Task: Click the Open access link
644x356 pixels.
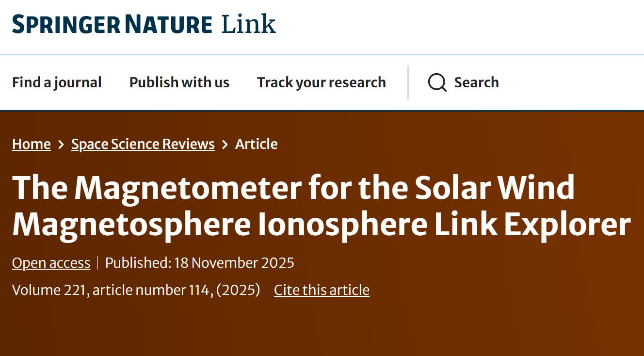Action: [x=51, y=263]
